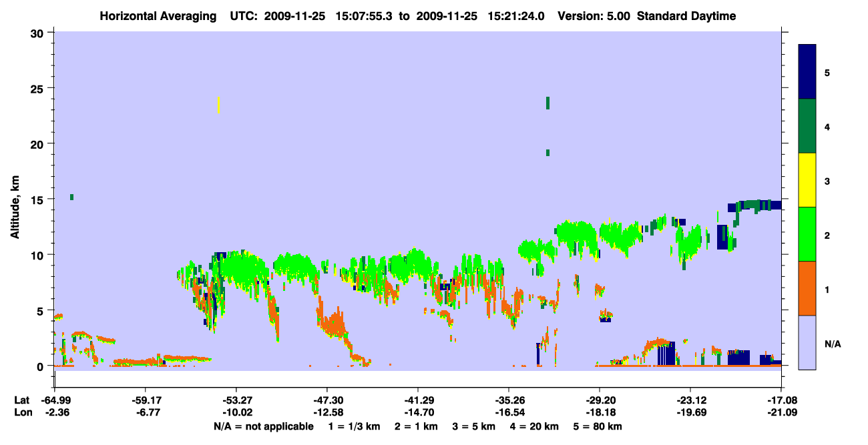868x445 pixels.
Task: Click the '3 = 5 km' legend note
Action: tap(475, 426)
